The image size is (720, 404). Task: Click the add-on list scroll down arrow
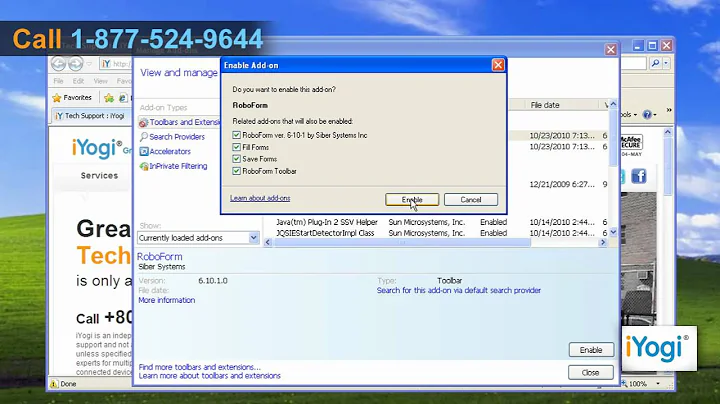point(613,233)
